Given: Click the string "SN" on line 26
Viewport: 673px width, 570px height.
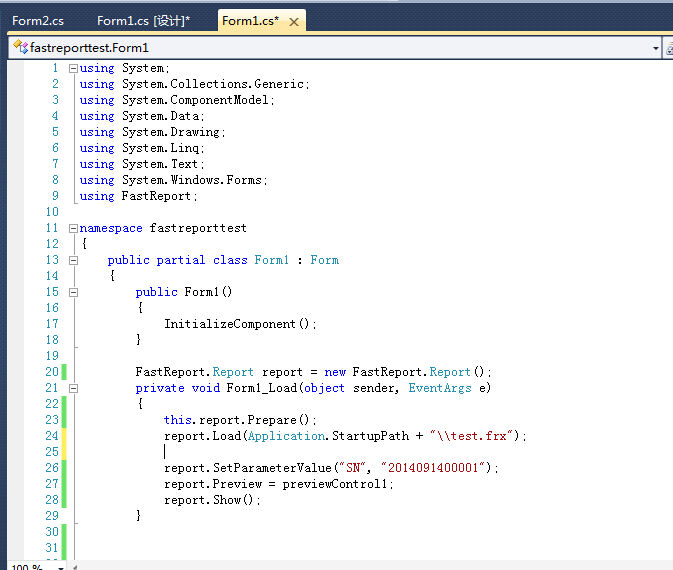Looking at the screenshot, I should [353, 467].
